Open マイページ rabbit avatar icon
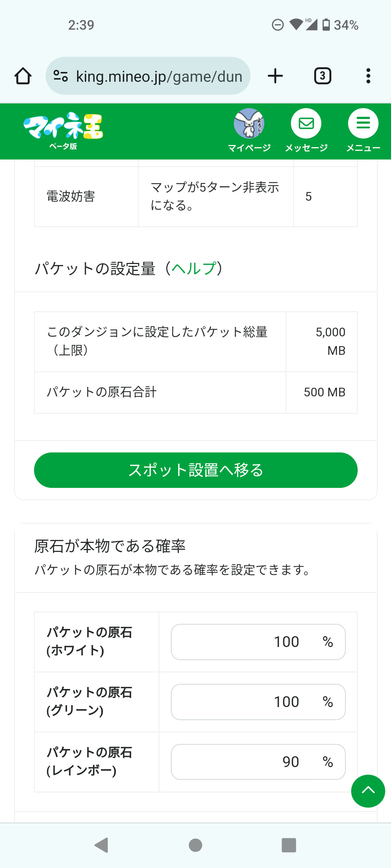Screen dimensions: 391x868 point(249,124)
